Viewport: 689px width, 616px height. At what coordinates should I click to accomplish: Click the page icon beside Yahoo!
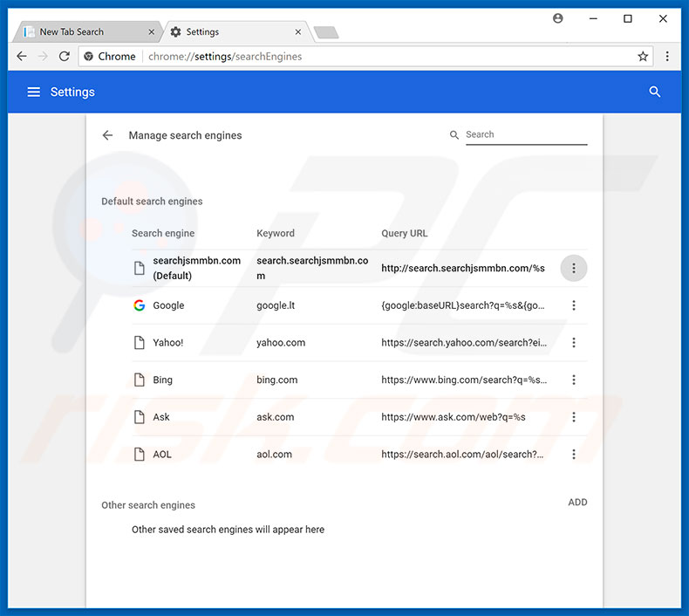click(140, 342)
